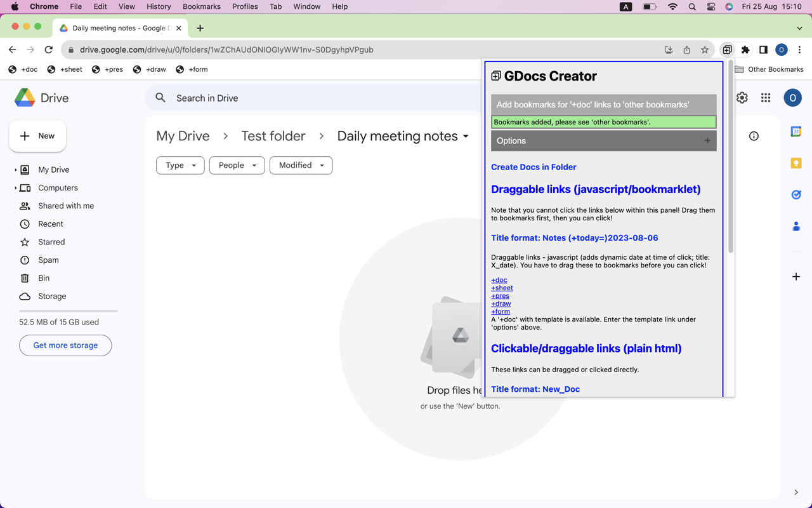Click the storage usage progress bar
This screenshot has height=508, width=812.
coord(68,311)
